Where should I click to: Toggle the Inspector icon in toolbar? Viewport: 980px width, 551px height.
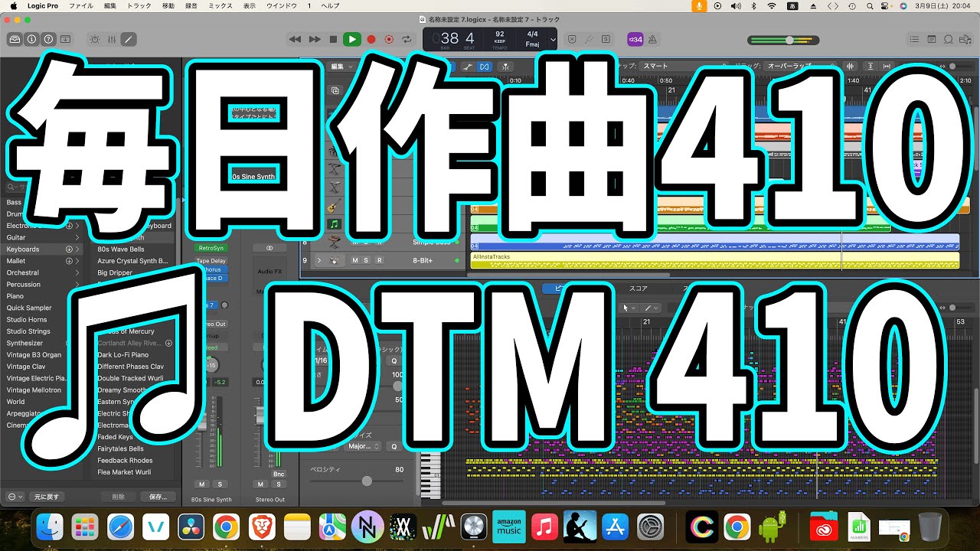point(31,39)
